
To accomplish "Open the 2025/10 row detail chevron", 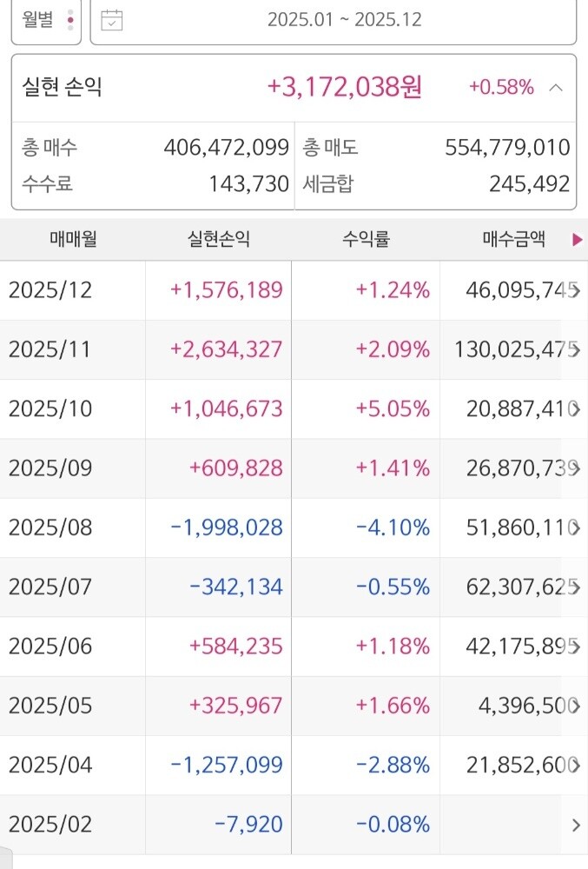I will (x=577, y=409).
